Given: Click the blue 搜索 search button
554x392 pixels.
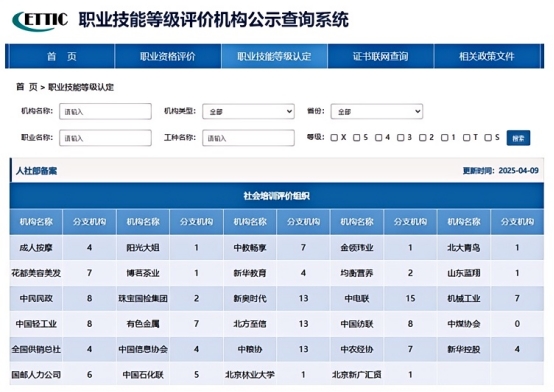Looking at the screenshot, I should coord(518,138).
